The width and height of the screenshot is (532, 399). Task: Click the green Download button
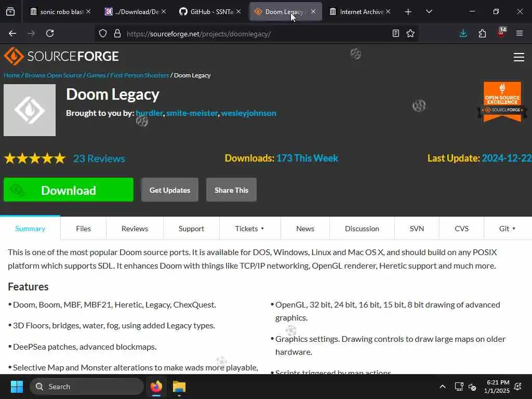pos(69,190)
